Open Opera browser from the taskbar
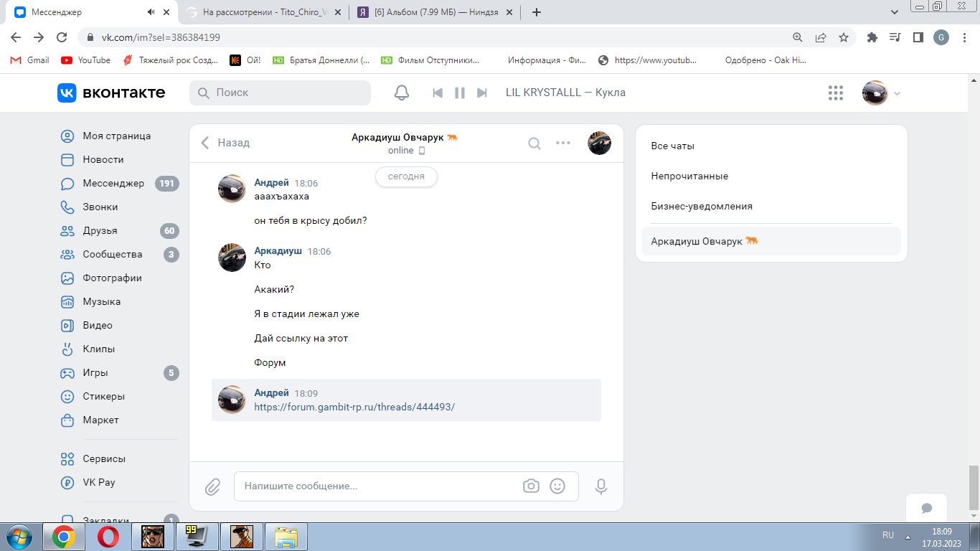This screenshot has width=980, height=551. pyautogui.click(x=108, y=536)
